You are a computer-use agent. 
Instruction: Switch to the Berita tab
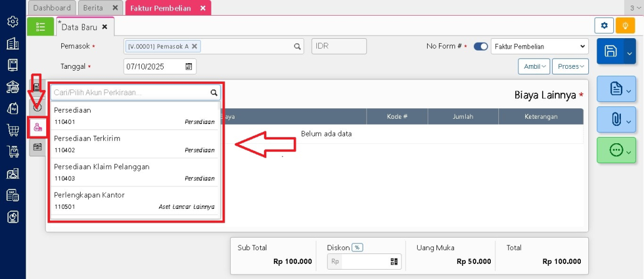[101, 8]
